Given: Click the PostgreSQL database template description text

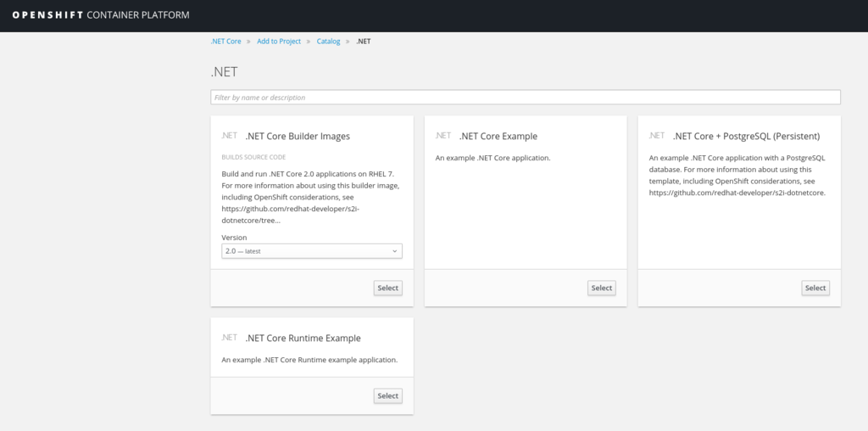Looking at the screenshot, I should [737, 175].
